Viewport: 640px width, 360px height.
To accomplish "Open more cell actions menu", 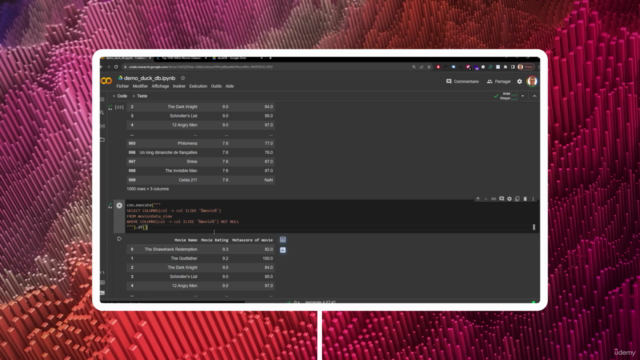I will click(533, 199).
